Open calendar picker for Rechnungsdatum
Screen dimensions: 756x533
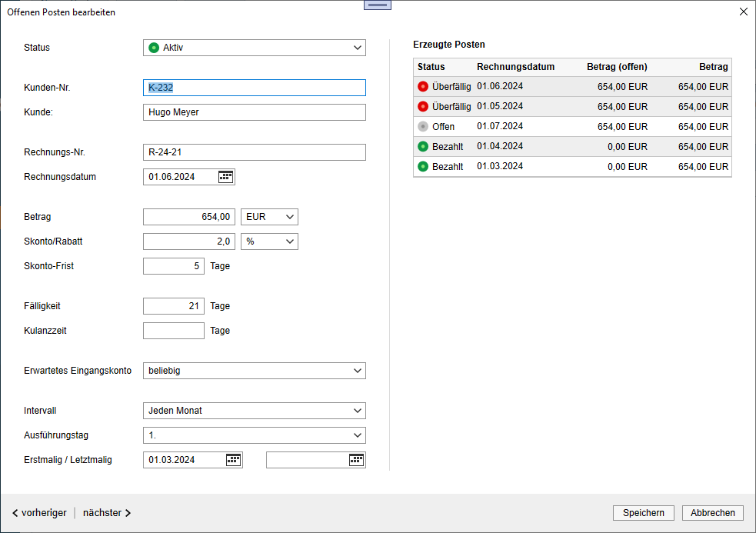225,177
